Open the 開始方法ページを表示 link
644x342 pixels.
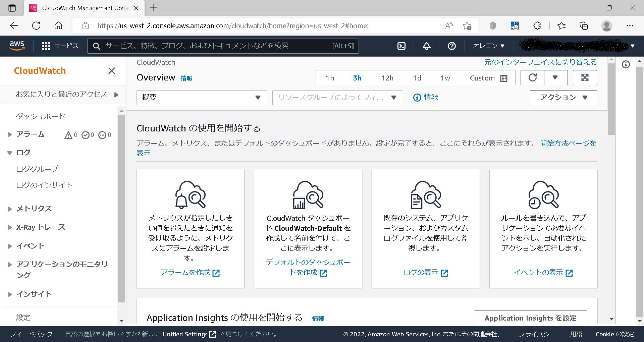coord(568,144)
